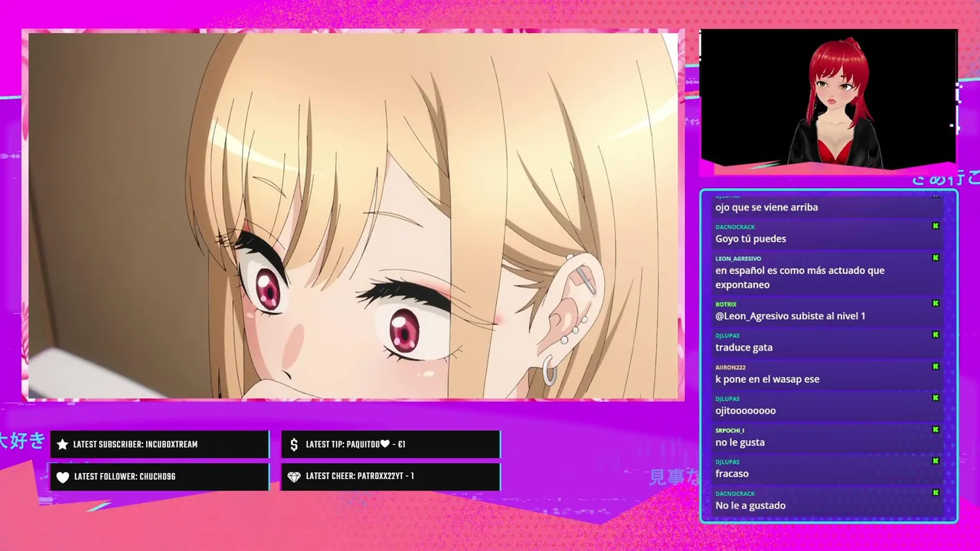Select chat message 'no le gusta'

(x=740, y=442)
